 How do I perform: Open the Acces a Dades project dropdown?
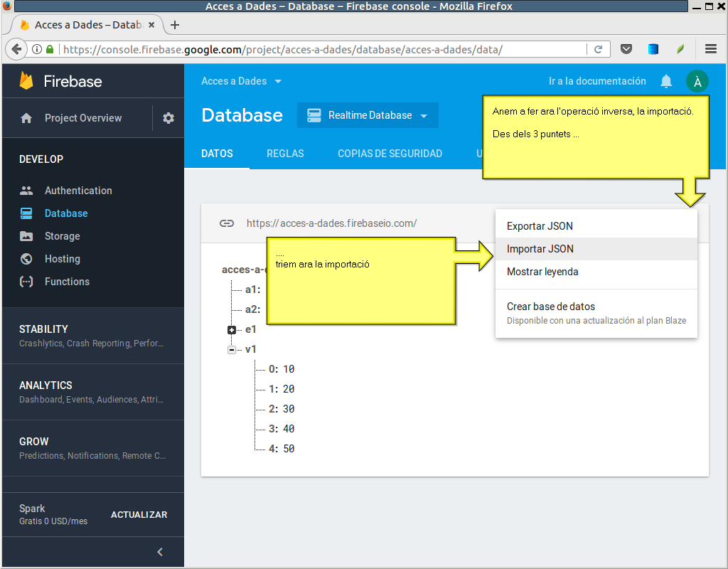242,81
